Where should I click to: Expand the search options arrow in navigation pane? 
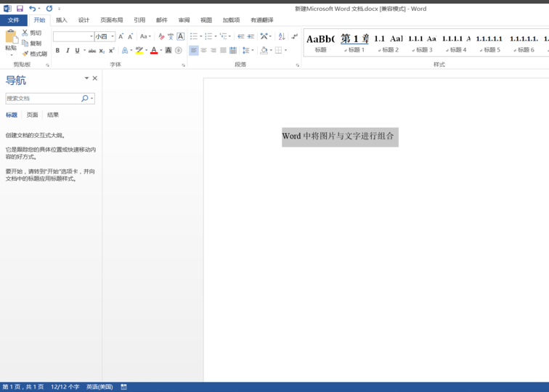click(x=92, y=99)
